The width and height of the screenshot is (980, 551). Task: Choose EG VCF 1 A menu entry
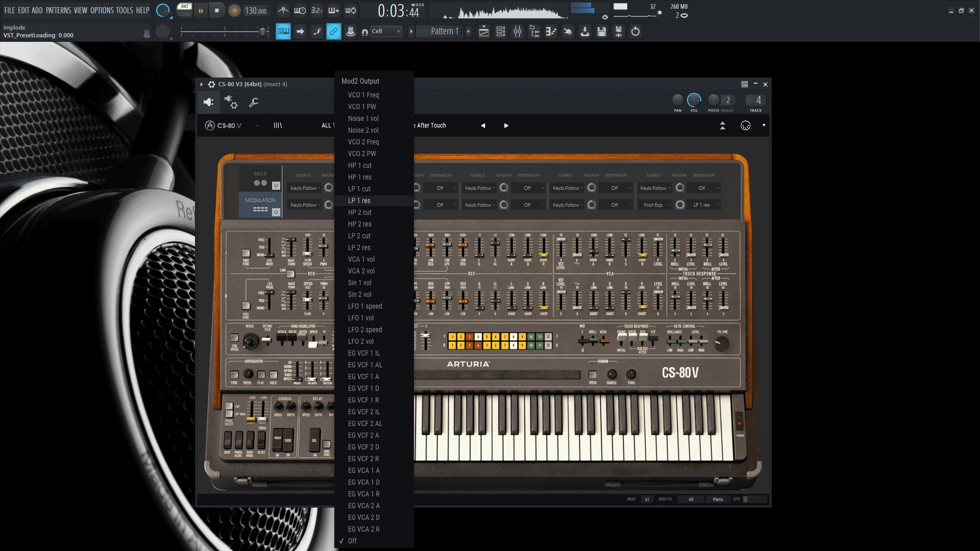click(374, 377)
